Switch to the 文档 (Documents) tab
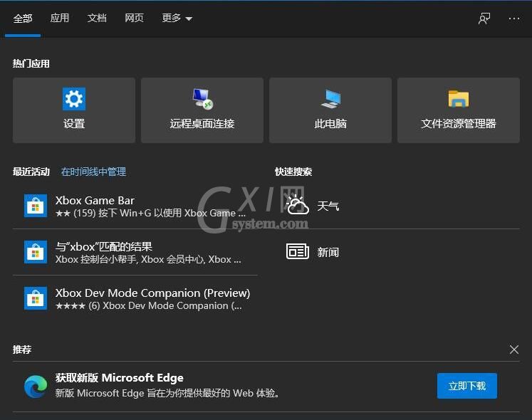This screenshot has height=420, width=532. [97, 18]
